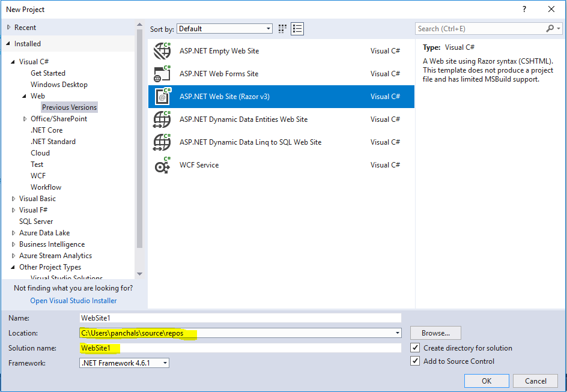
Task: Click the project Name input field
Action: click(240, 318)
